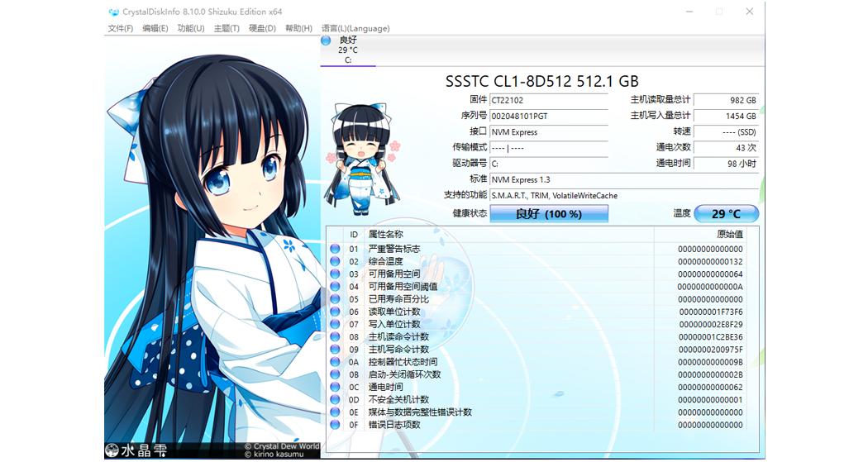Click status orb for 严重警告标志 row
868x462 pixels.
(335, 249)
